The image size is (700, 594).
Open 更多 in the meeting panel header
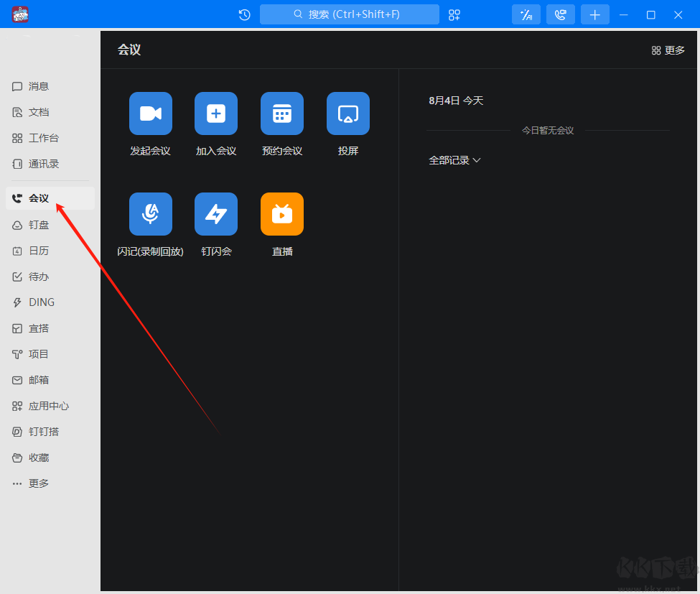668,50
